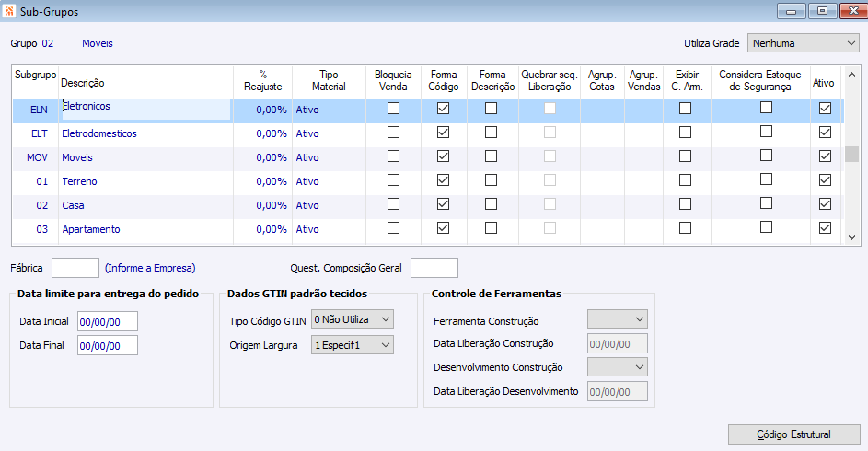Image resolution: width=868 pixels, height=451 pixels.
Task: Toggle Forma Descrição for Moveis row
Action: pos(491,156)
